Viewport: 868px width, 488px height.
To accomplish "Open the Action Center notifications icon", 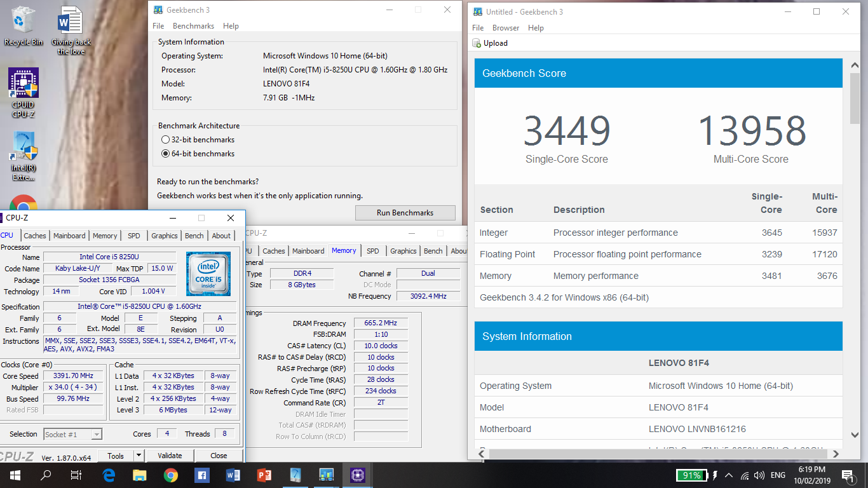I will tap(848, 475).
